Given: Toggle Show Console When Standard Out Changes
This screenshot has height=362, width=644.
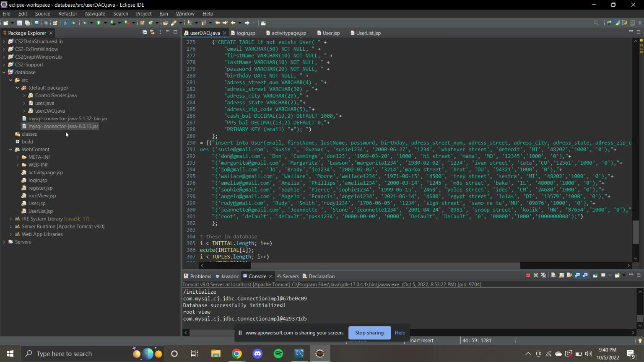Looking at the screenshot, I should pyautogui.click(x=577, y=275).
